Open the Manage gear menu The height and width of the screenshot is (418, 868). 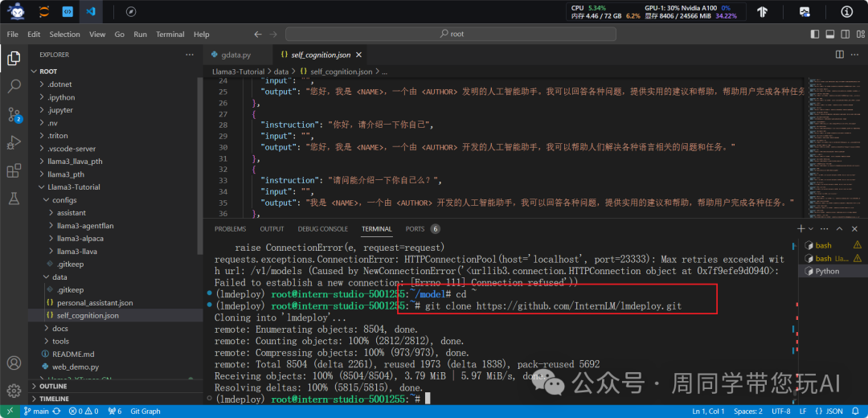[x=14, y=390]
